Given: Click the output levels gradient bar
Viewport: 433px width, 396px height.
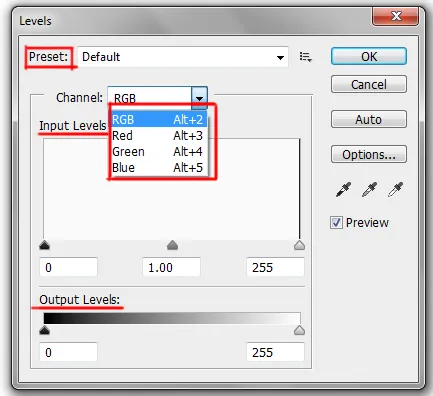Looking at the screenshot, I should click(x=172, y=318).
